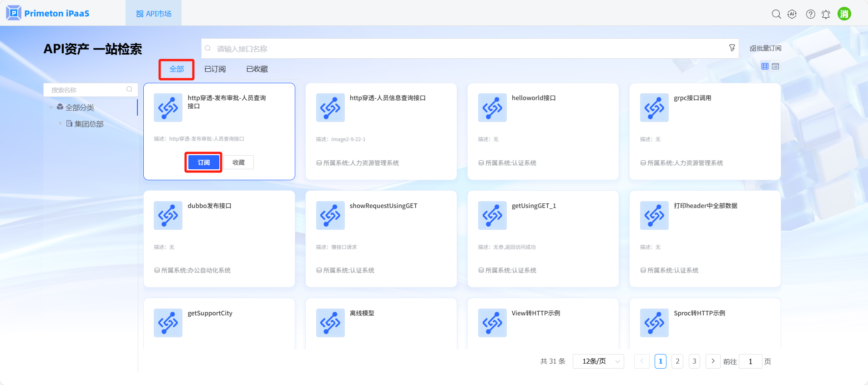Click the 收藏 button
868x385 pixels.
(x=239, y=162)
